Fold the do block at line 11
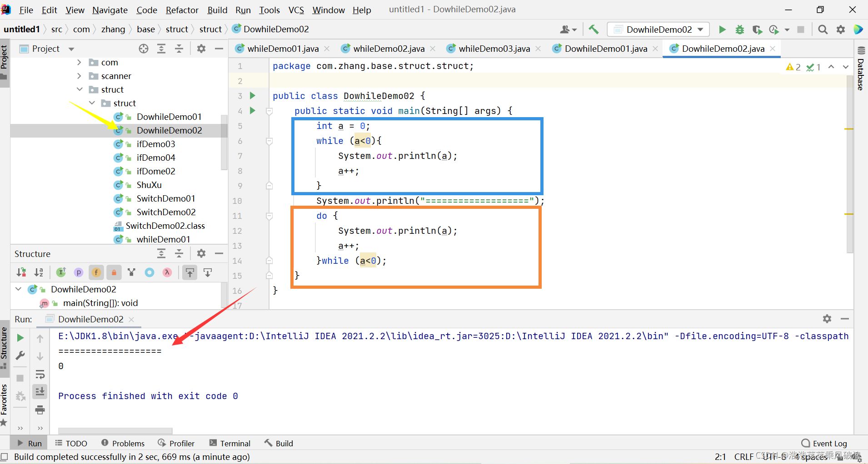Viewport: 868px width, 464px height. point(269,216)
